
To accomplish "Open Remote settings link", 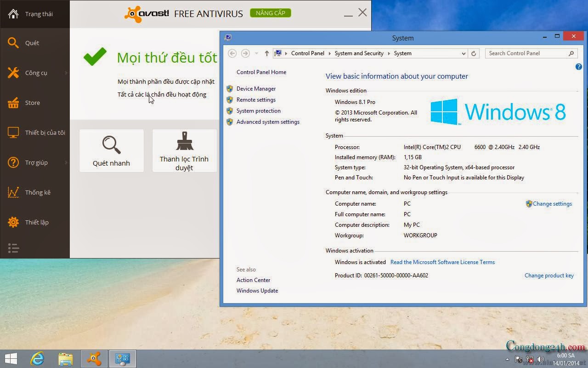I will coord(256,100).
